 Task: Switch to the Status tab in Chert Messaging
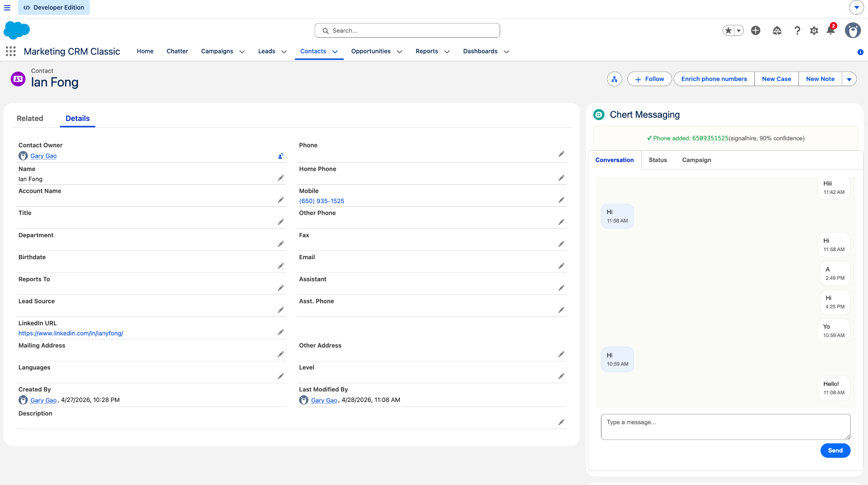coord(658,160)
